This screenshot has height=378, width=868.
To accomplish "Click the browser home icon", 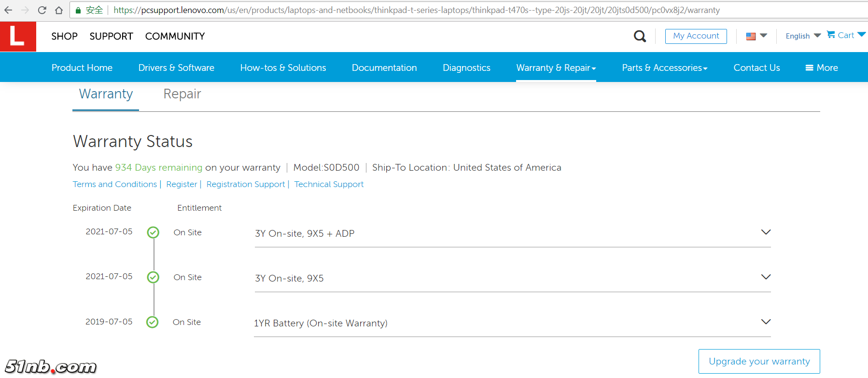I will (x=58, y=10).
